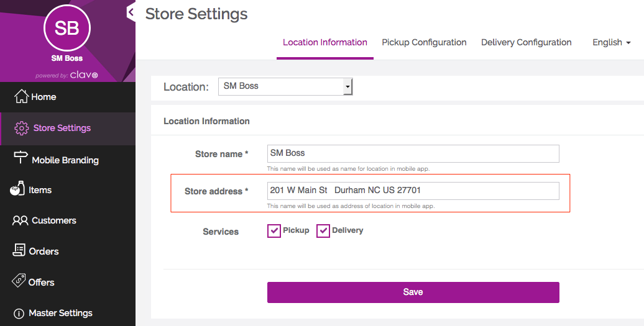Click the SB avatar circle
This screenshot has height=326, width=644.
coord(67,28)
